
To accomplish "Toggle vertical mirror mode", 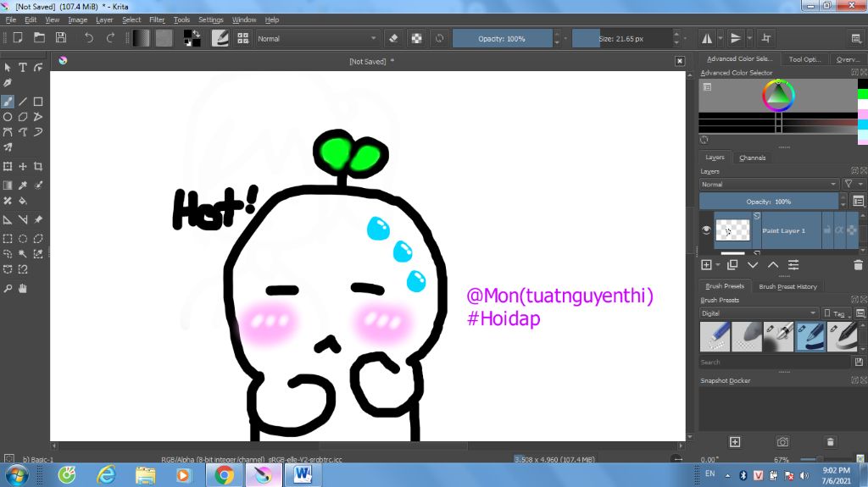I will pos(736,38).
